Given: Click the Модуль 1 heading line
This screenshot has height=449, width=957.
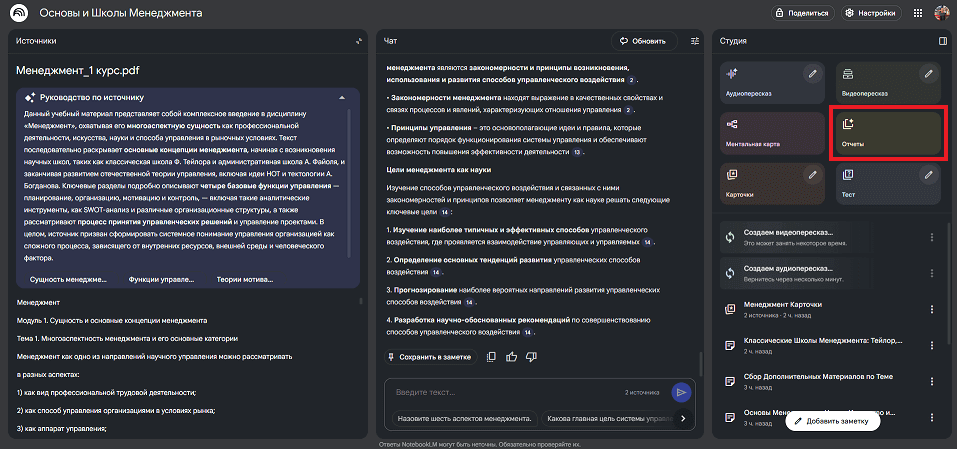Looking at the screenshot, I should tap(112, 320).
